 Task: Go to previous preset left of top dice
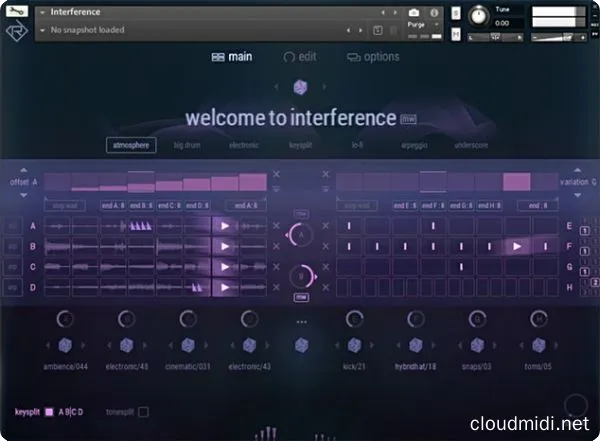pyautogui.click(x=276, y=87)
